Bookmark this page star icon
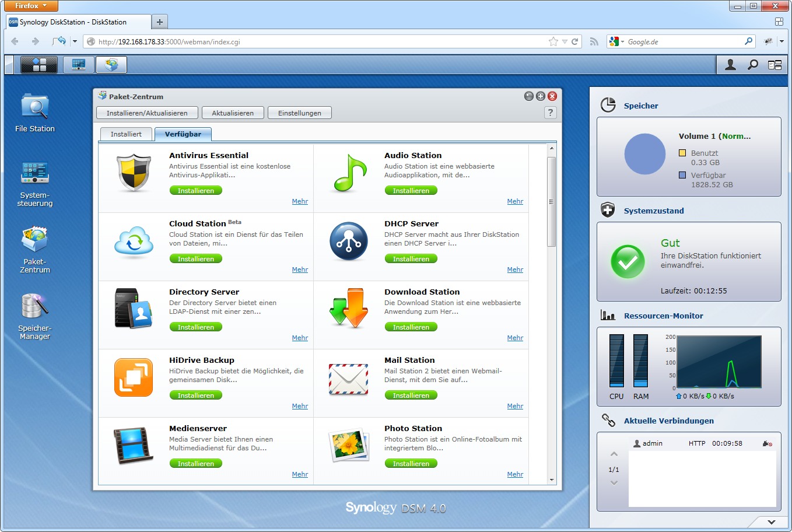The height and width of the screenshot is (532, 792). coord(553,41)
